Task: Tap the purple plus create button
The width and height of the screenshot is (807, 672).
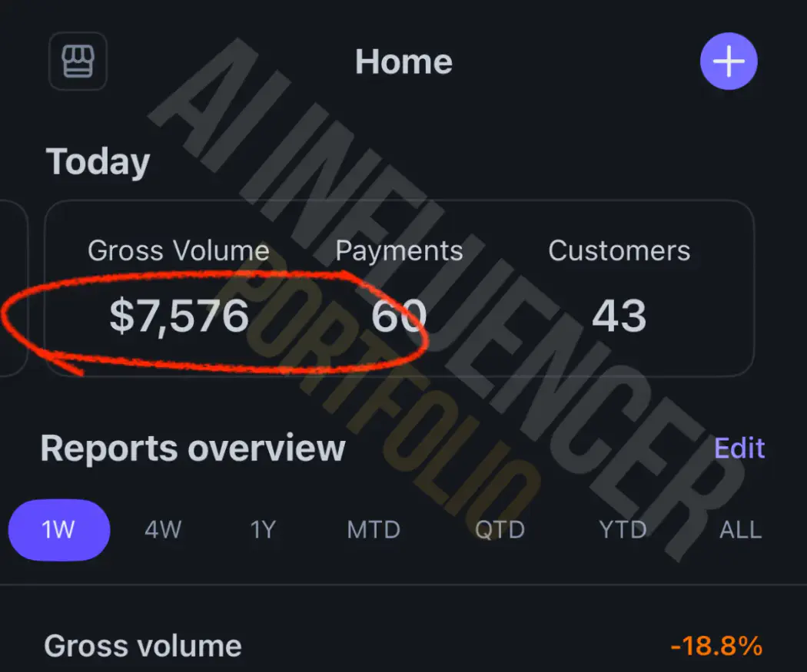Action: [729, 61]
